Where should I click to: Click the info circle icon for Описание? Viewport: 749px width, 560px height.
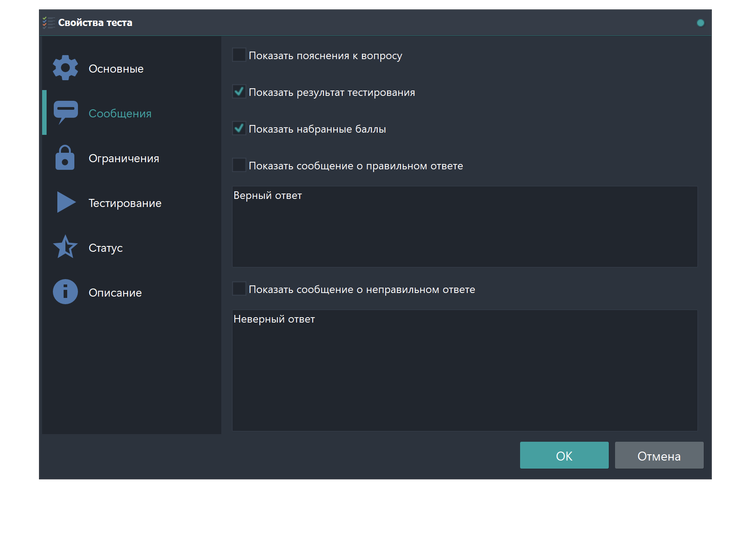(65, 292)
